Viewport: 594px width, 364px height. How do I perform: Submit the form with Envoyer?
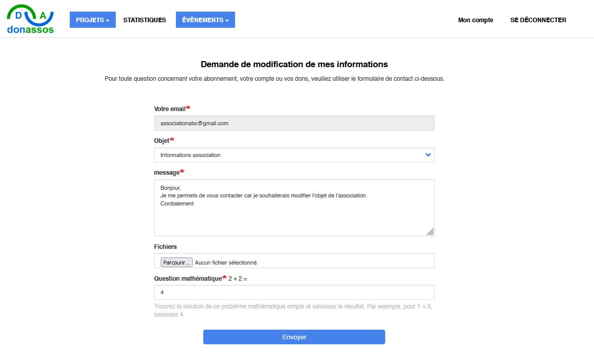point(294,337)
